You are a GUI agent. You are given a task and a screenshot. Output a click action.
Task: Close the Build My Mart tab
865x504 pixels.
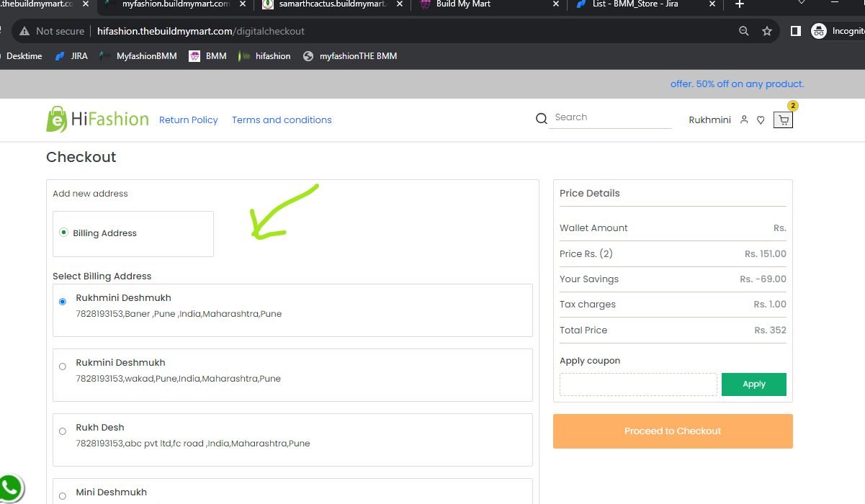[555, 4]
